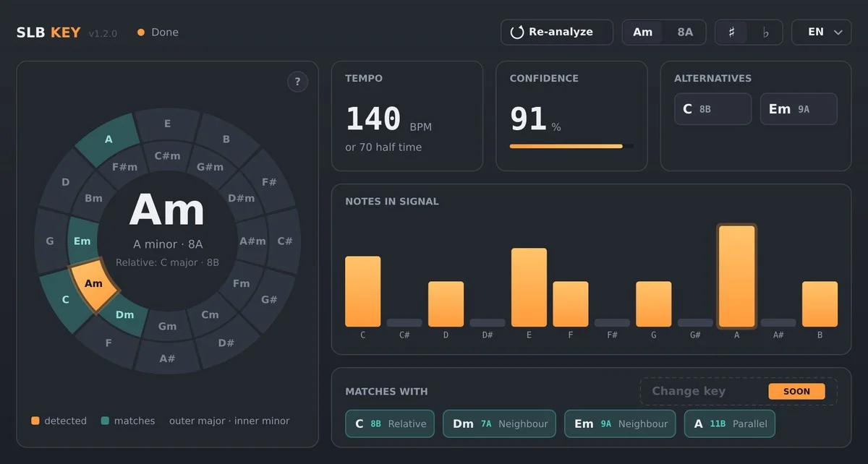Viewport: 868px width, 464px height.
Task: Open the help question mark icon
Action: point(297,82)
